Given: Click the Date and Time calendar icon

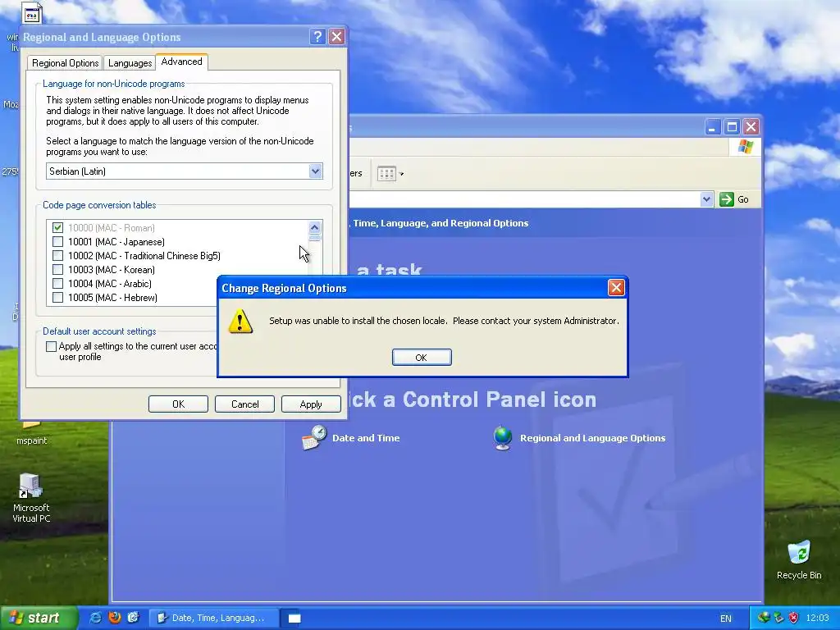Looking at the screenshot, I should [314, 438].
